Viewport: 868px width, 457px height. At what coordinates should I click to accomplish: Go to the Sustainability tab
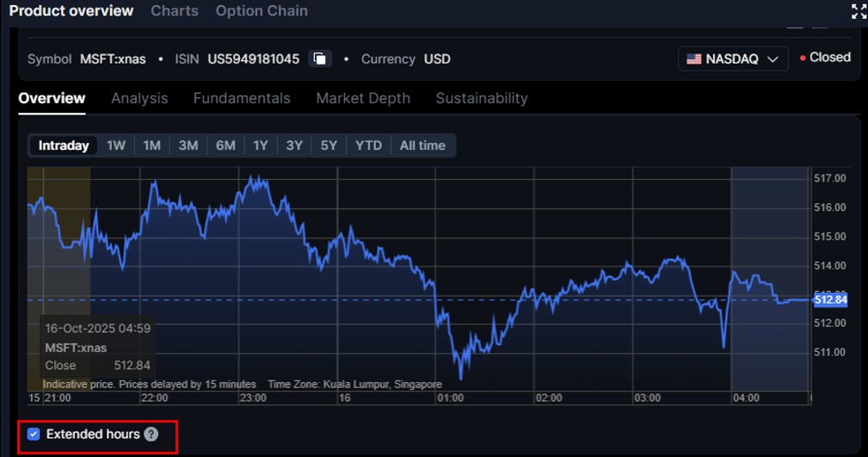tap(482, 98)
